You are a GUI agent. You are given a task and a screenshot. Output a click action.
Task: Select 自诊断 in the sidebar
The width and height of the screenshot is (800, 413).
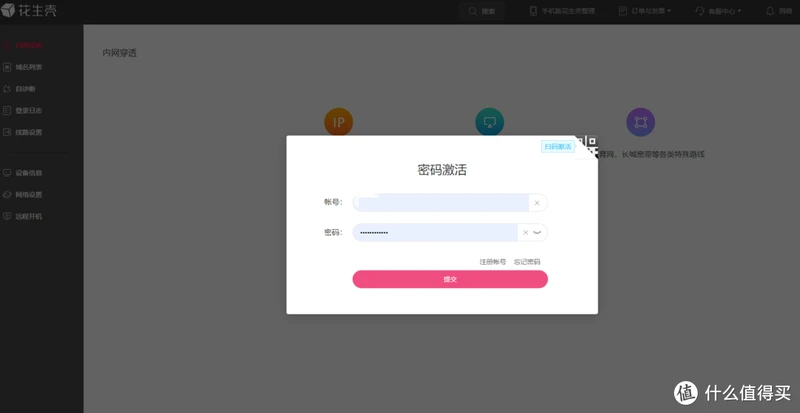click(x=19, y=89)
